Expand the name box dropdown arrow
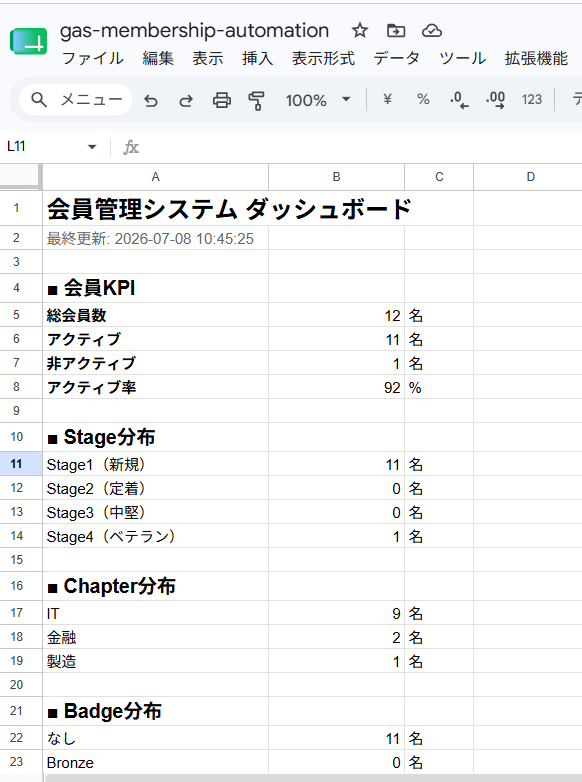 click(x=92, y=147)
